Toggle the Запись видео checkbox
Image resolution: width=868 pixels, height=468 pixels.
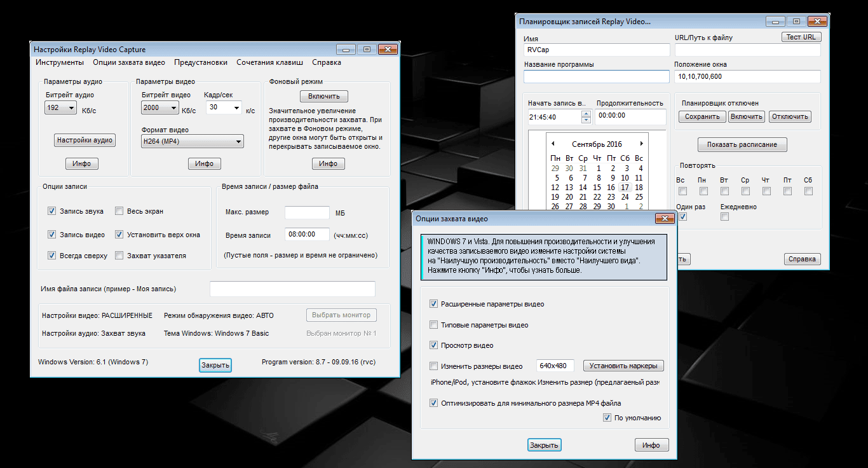(x=52, y=235)
